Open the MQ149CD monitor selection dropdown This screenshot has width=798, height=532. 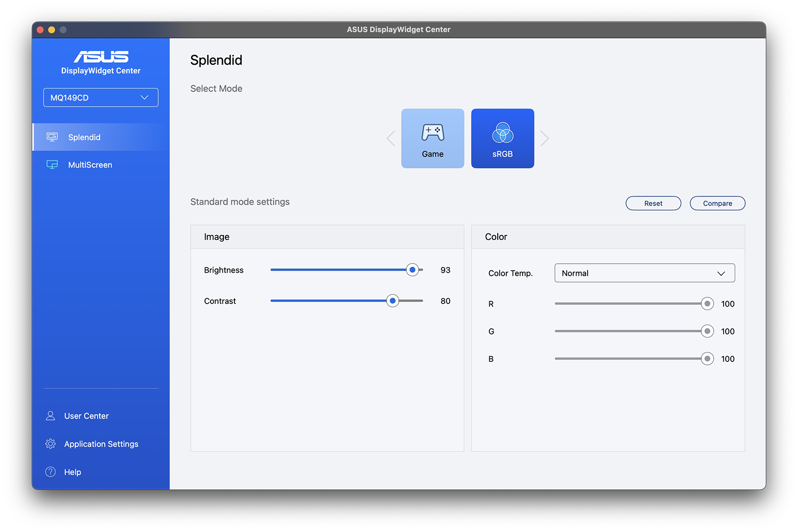[x=101, y=98]
